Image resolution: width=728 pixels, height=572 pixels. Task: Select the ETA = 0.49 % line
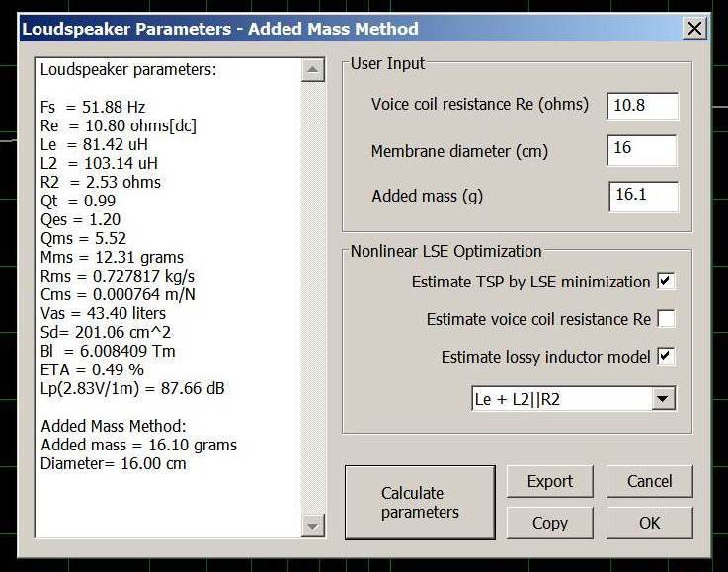(x=92, y=370)
